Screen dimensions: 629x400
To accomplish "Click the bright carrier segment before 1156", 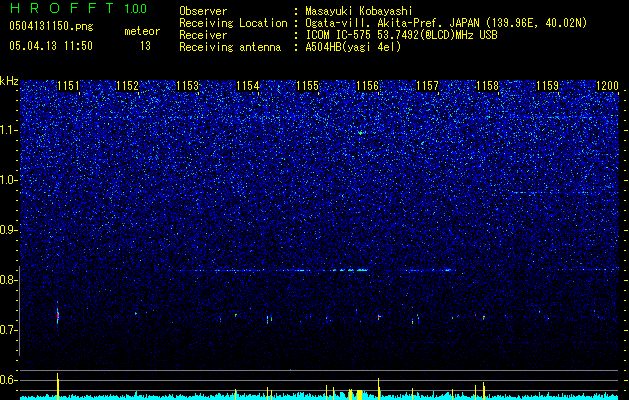I will (362, 270).
